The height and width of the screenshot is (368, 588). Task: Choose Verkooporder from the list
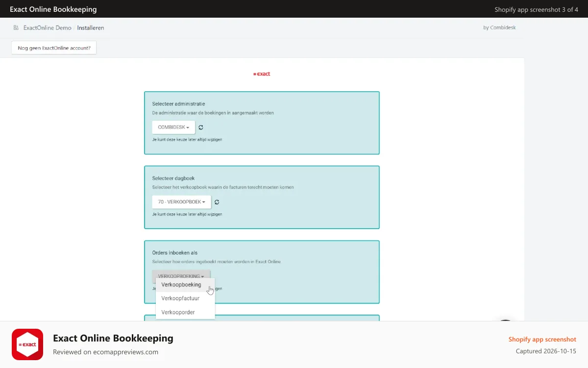coord(185,312)
